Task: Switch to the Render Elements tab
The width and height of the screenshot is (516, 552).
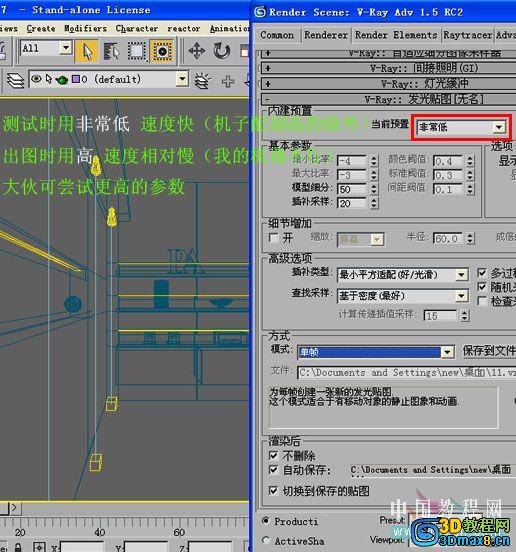Action: pos(396,35)
